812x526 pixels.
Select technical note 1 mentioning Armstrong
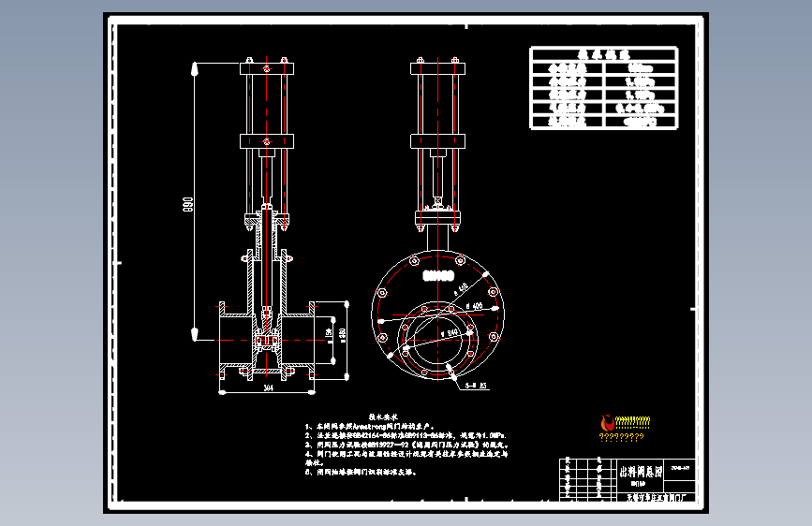(x=369, y=427)
